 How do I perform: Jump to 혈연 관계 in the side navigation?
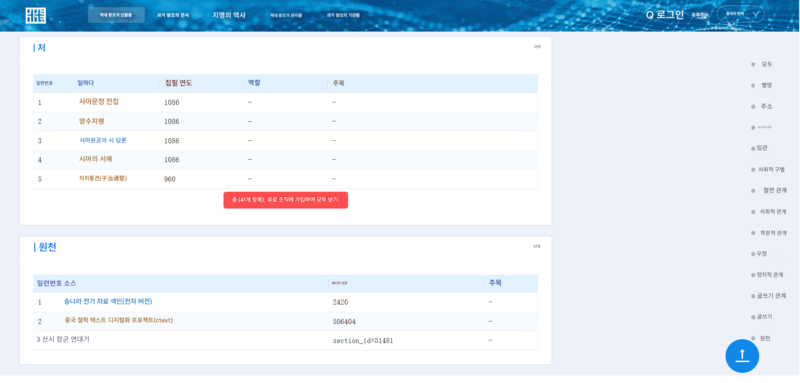[x=774, y=190]
